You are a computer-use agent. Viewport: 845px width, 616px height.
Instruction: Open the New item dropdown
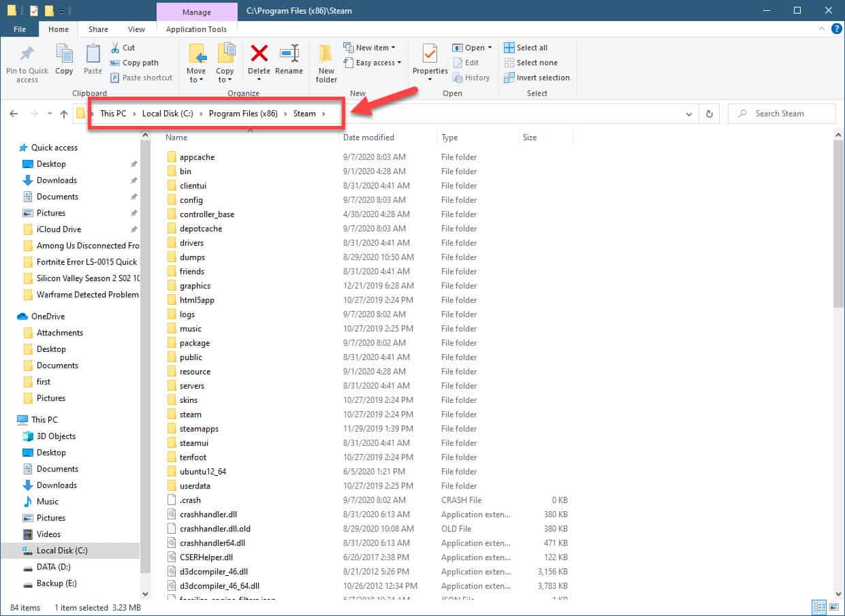(x=370, y=48)
